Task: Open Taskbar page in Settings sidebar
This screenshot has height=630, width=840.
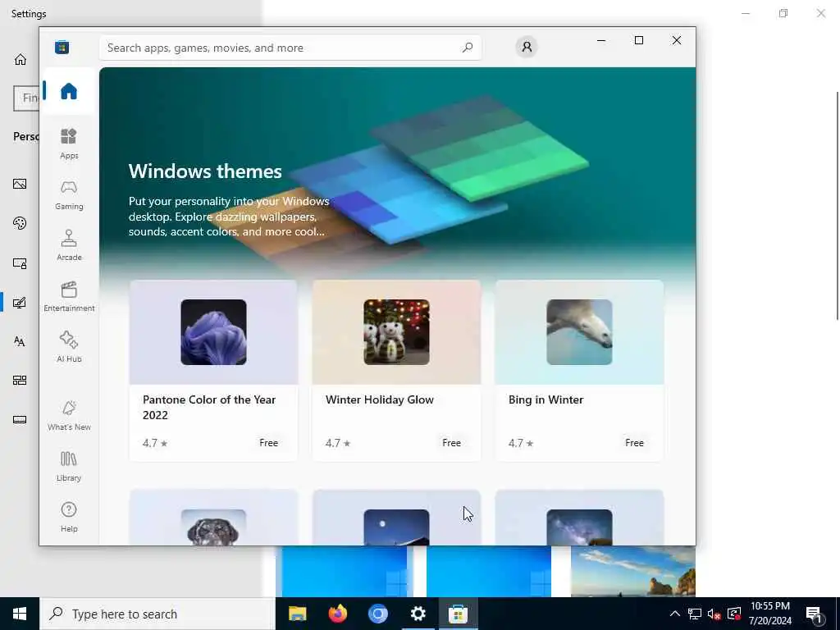Action: coord(20,420)
